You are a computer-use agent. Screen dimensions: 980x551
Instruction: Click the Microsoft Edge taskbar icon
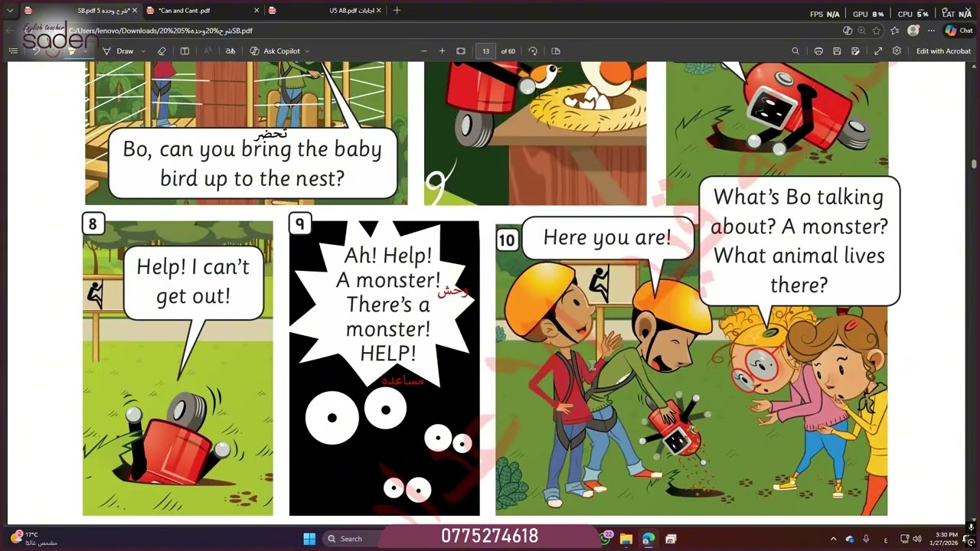coord(648,539)
